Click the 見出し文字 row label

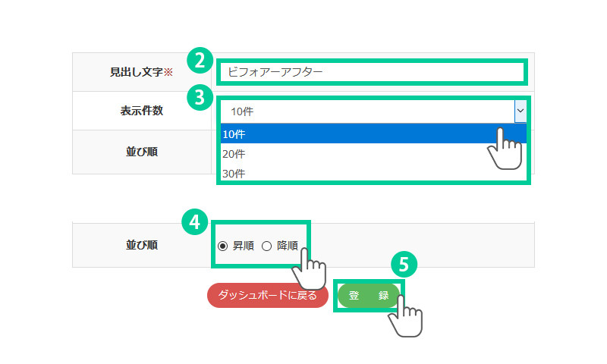tap(136, 73)
